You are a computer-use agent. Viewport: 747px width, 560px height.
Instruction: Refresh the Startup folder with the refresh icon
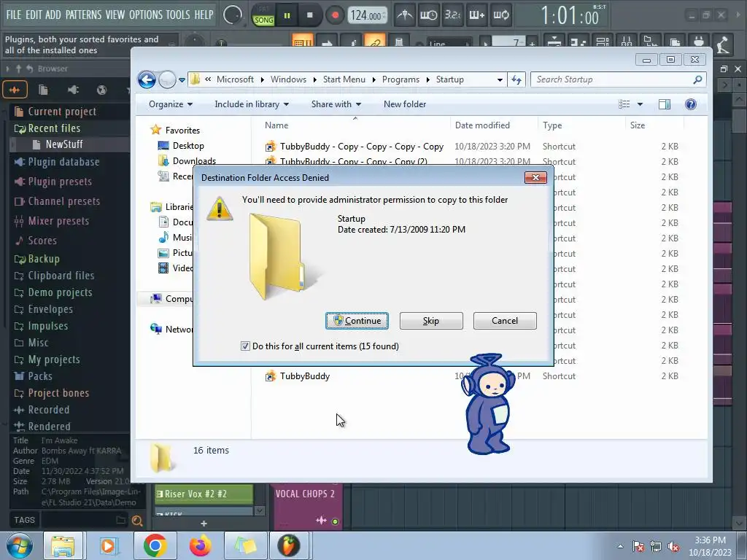516,79
